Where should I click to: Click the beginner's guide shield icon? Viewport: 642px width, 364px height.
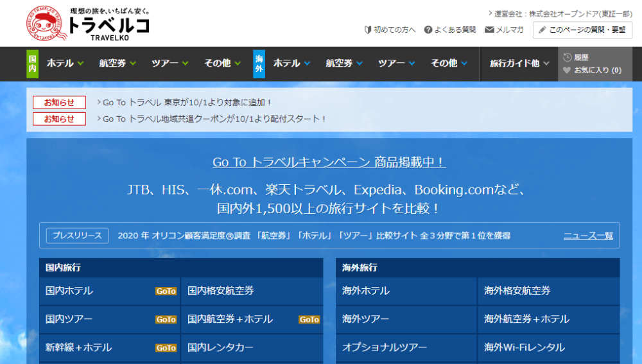click(368, 30)
